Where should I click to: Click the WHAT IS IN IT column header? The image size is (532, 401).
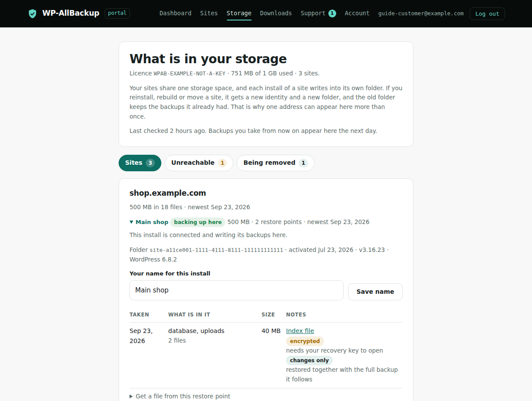pyautogui.click(x=189, y=315)
